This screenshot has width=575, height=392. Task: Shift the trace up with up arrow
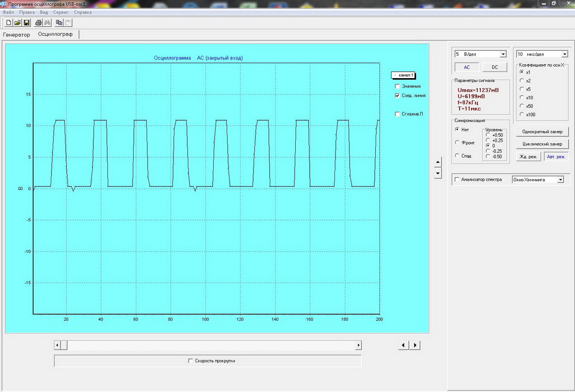[x=437, y=161]
